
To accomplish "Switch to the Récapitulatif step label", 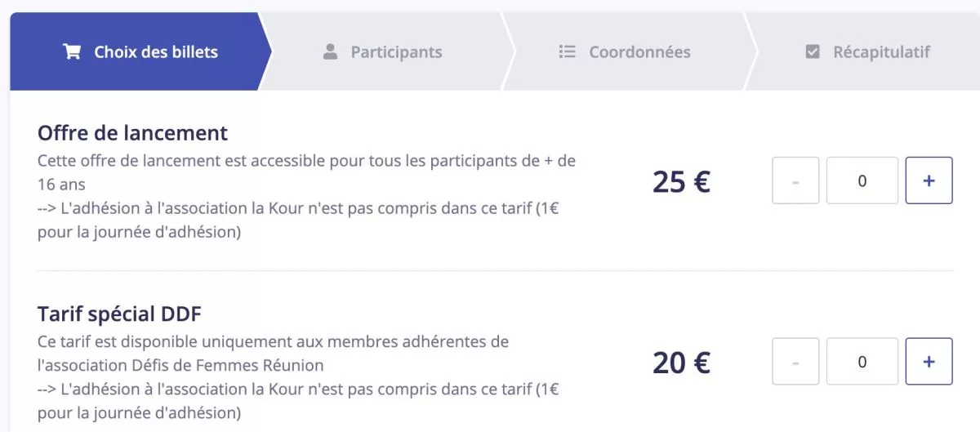I will [881, 52].
